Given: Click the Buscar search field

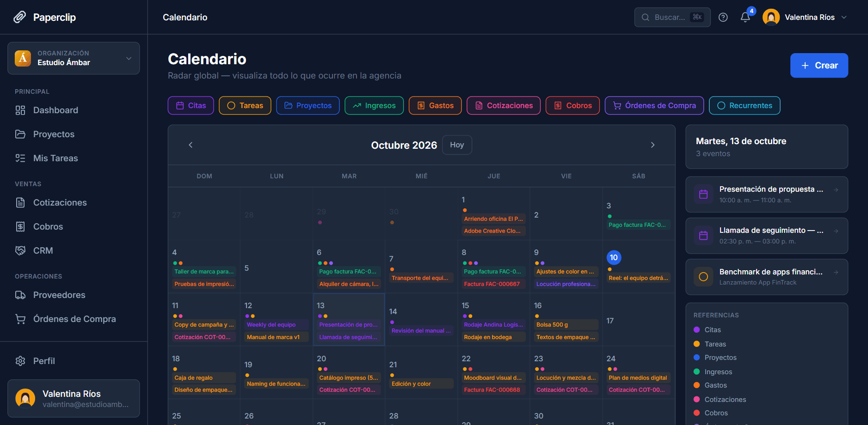Looking at the screenshot, I should point(672,17).
